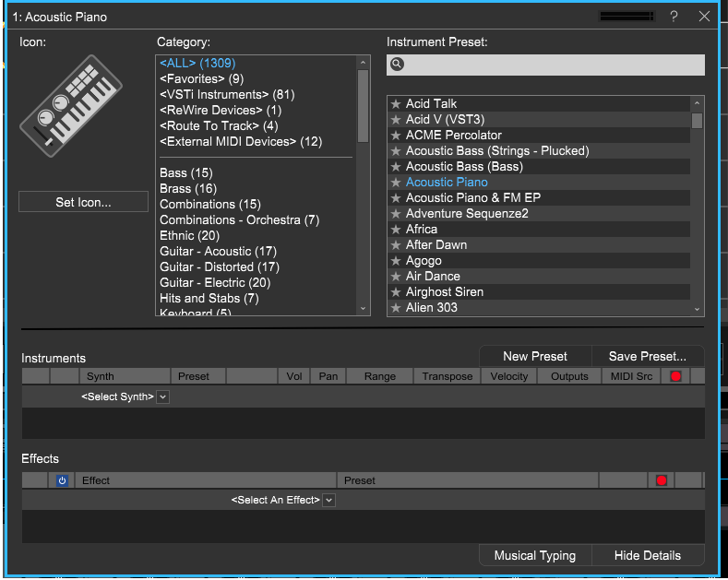Image resolution: width=728 pixels, height=580 pixels.
Task: Choose Combinations - Orchestra (7)
Action: (239, 220)
